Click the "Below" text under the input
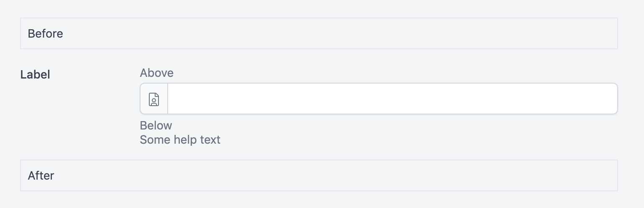The width and height of the screenshot is (644, 208). pos(156,126)
